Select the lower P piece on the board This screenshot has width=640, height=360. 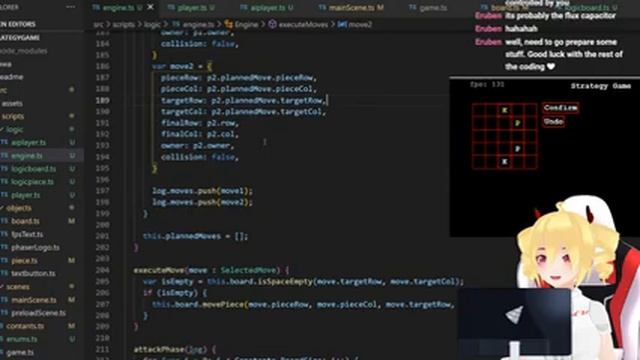[518, 149]
